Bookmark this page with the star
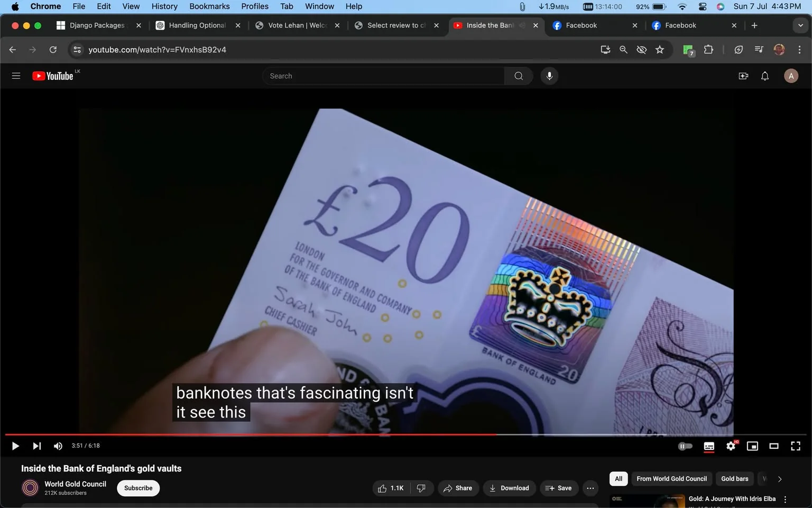 (x=660, y=50)
